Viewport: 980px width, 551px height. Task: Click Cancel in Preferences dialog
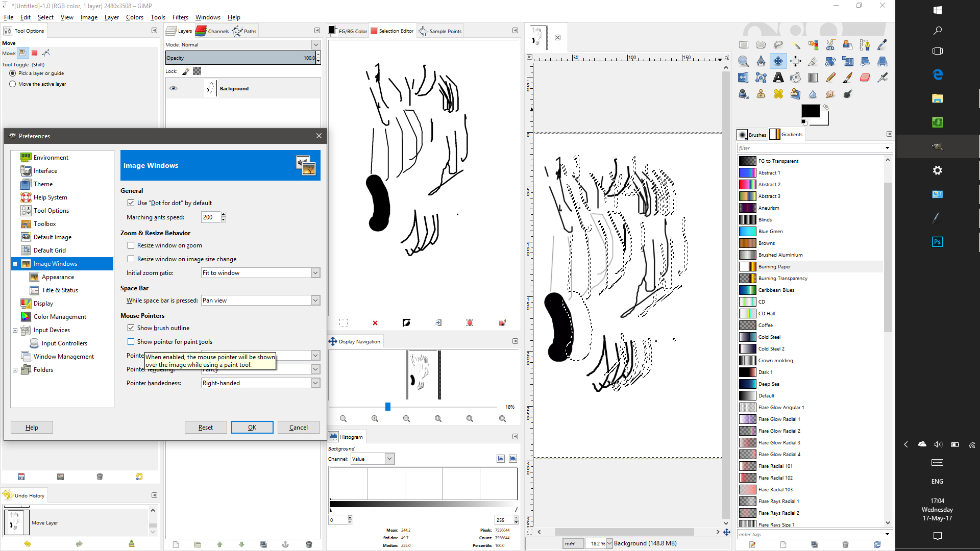[x=299, y=428]
